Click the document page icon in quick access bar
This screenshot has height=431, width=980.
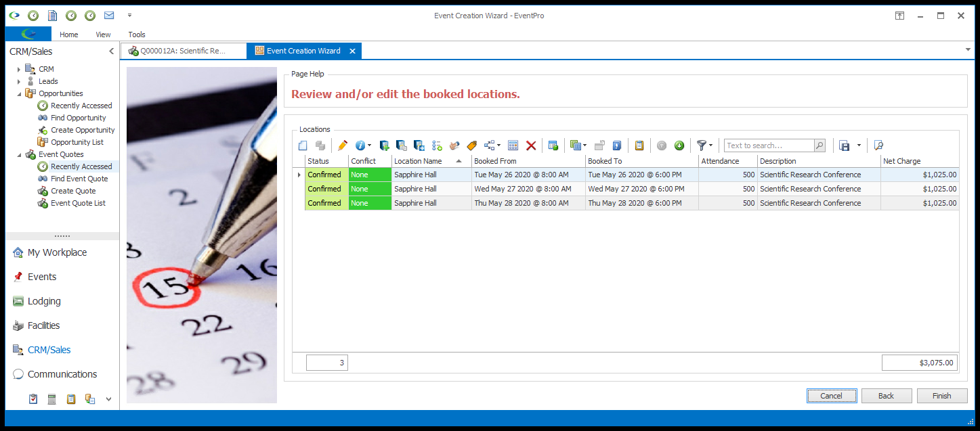51,15
